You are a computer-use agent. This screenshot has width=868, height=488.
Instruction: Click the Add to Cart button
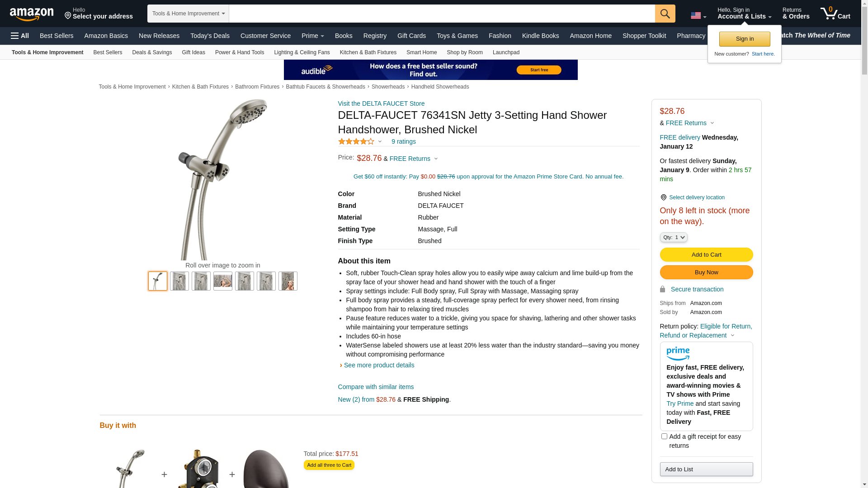click(706, 255)
